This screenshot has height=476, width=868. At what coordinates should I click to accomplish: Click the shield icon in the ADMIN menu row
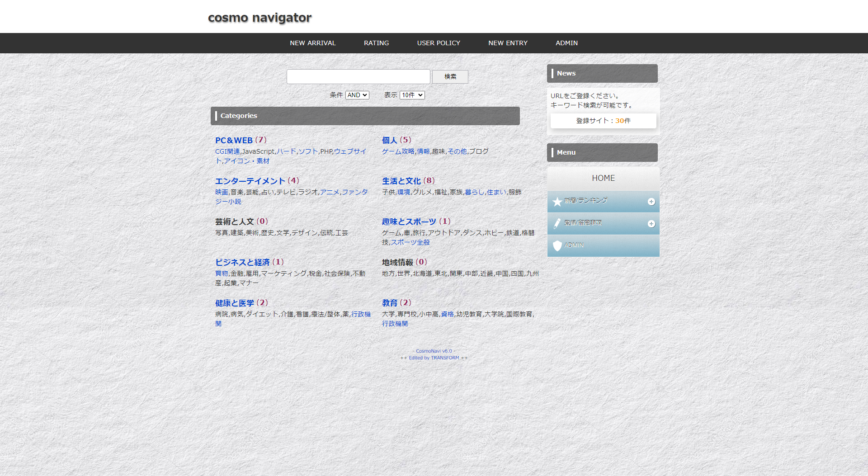pyautogui.click(x=557, y=245)
